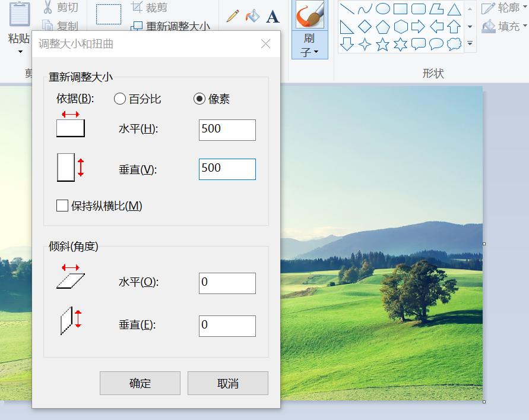Click inside the 水平 horizontal size field
529x420 pixels.
[x=226, y=130]
